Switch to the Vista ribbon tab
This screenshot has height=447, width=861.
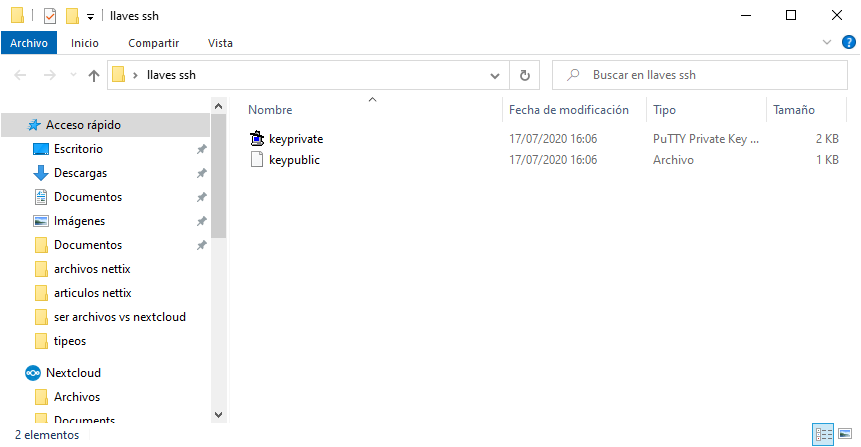220,43
